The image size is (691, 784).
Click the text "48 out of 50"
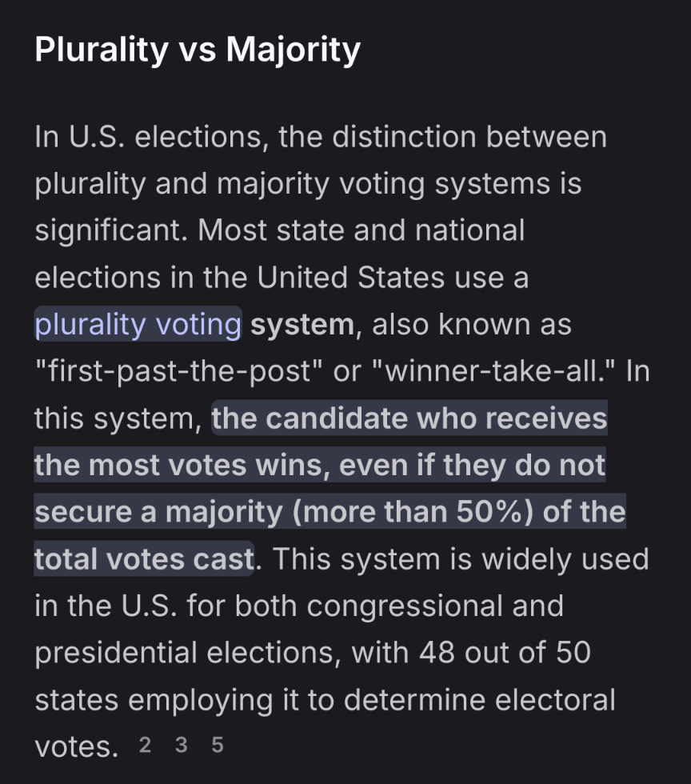(x=505, y=653)
